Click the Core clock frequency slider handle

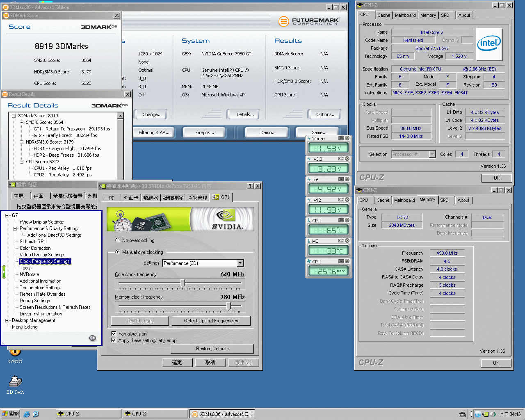[183, 283]
